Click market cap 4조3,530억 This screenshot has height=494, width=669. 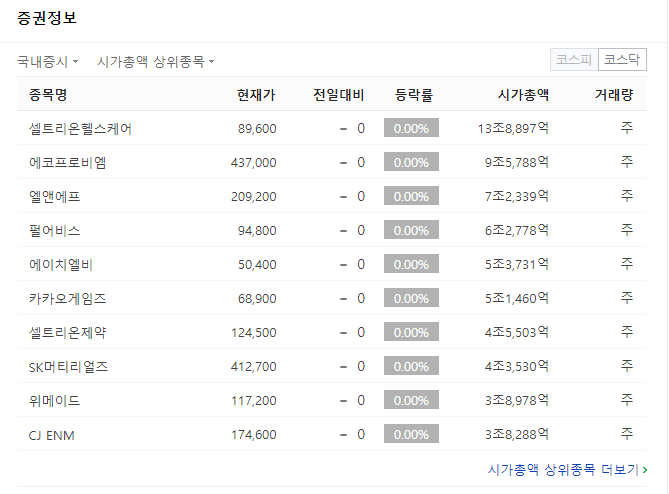click(x=517, y=367)
